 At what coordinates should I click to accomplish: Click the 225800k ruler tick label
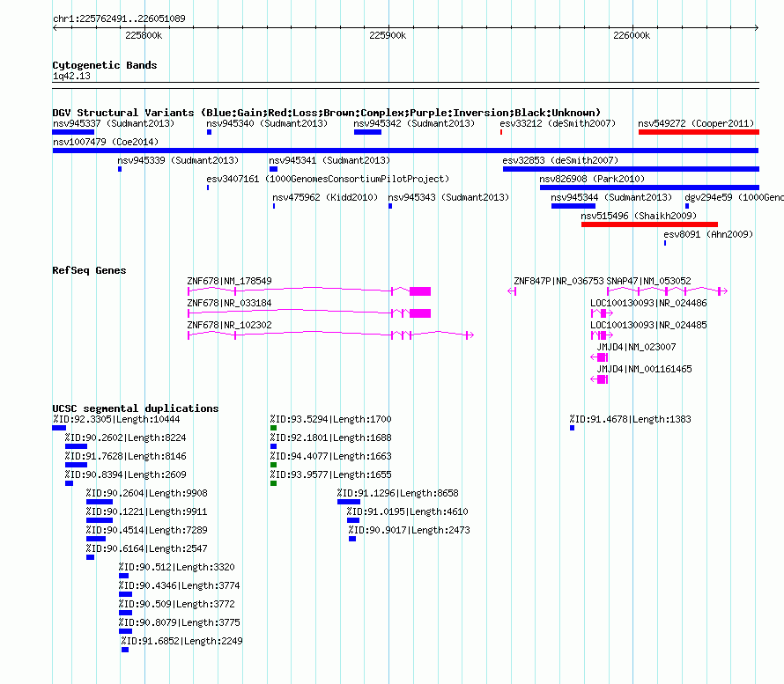point(144,35)
